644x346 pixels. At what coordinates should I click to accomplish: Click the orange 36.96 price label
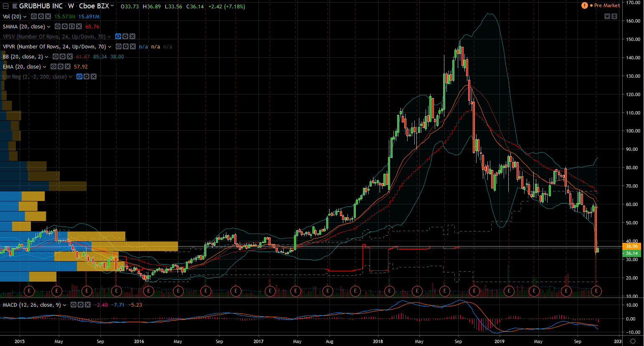click(632, 247)
